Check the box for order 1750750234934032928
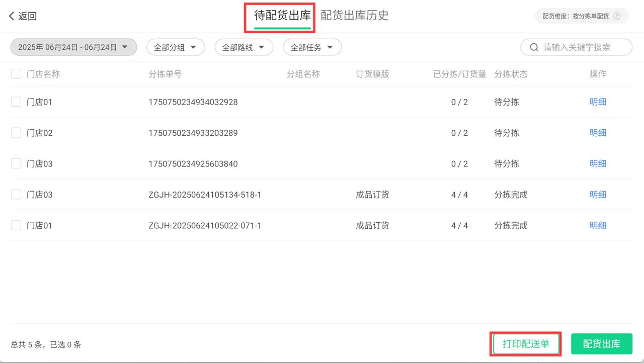Screen dimensions: 644x363 point(16,102)
